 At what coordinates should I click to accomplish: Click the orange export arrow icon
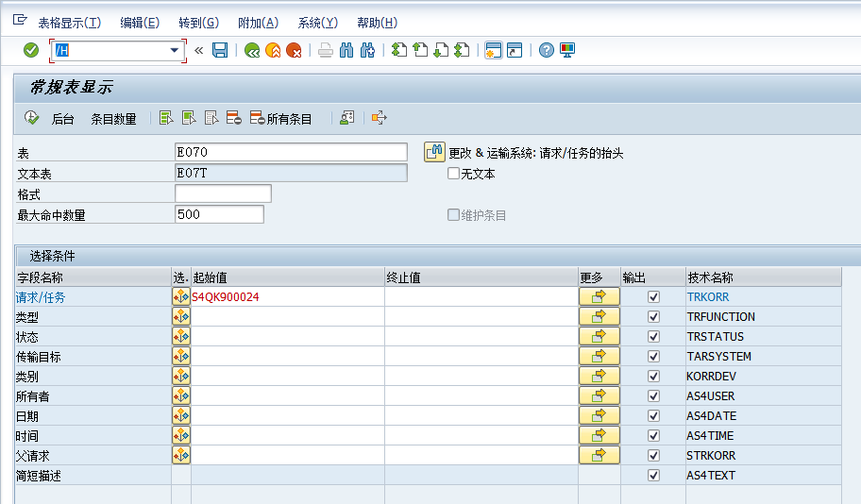pos(379,118)
